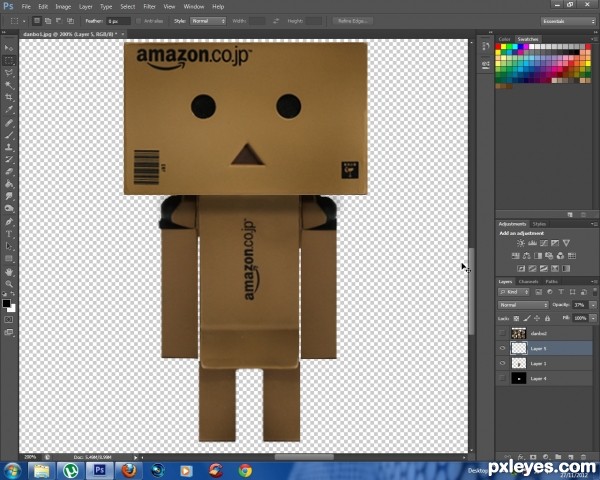Select the Zoom tool
Screen dimensions: 600x480
[x=9, y=284]
